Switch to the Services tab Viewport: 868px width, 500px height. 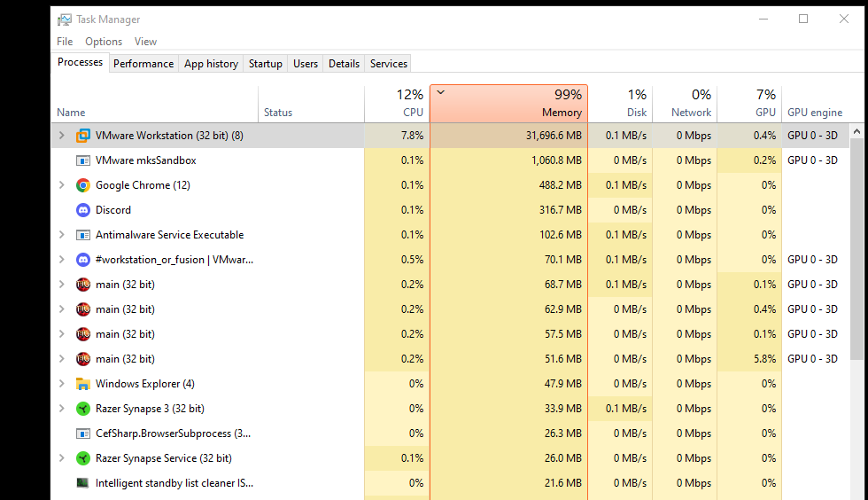pyautogui.click(x=389, y=64)
